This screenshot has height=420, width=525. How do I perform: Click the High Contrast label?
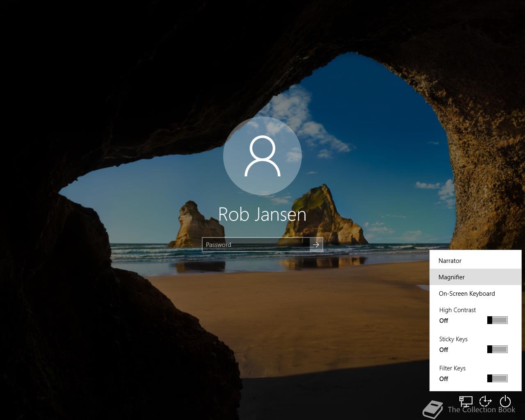[x=457, y=310]
